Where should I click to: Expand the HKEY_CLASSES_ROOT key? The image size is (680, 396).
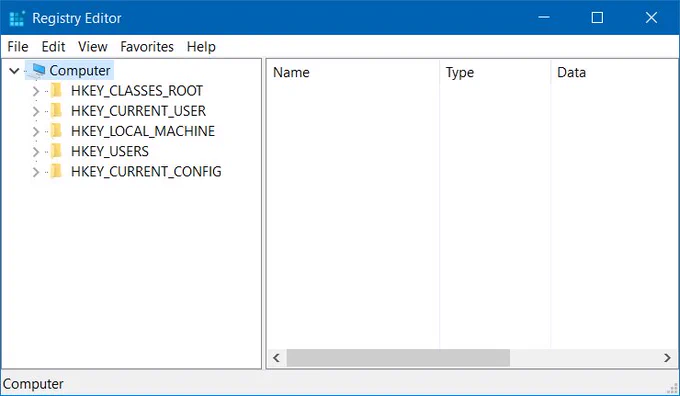click(36, 91)
